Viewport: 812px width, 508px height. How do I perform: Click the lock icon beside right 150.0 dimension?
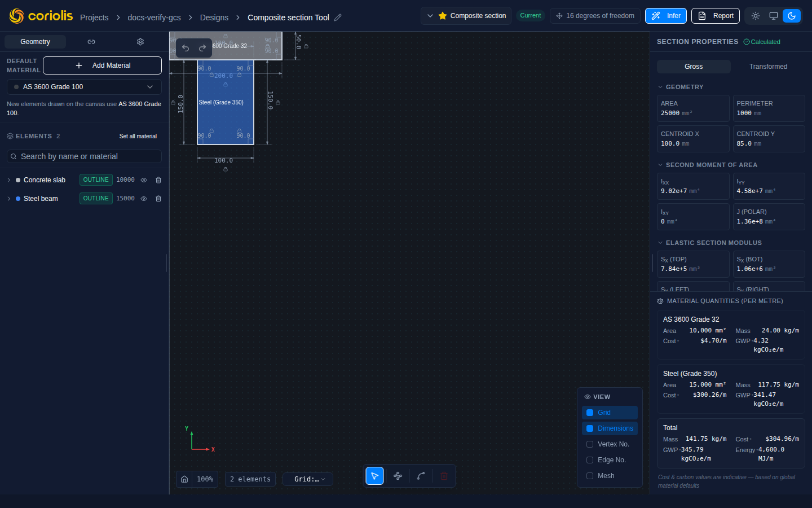278,103
